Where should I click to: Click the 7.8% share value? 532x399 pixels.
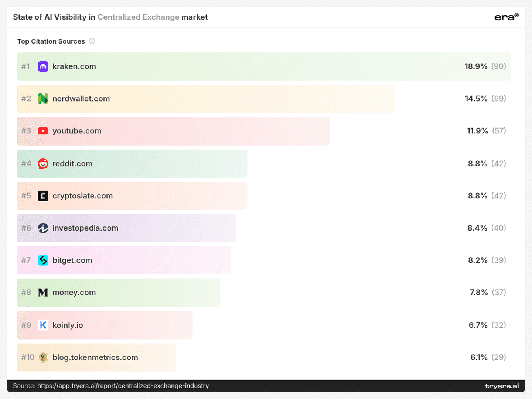coord(479,293)
